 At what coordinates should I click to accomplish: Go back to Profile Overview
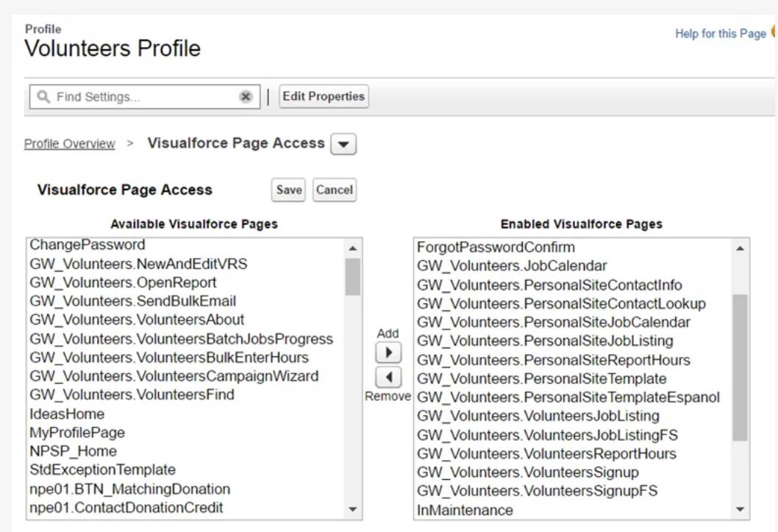click(69, 144)
